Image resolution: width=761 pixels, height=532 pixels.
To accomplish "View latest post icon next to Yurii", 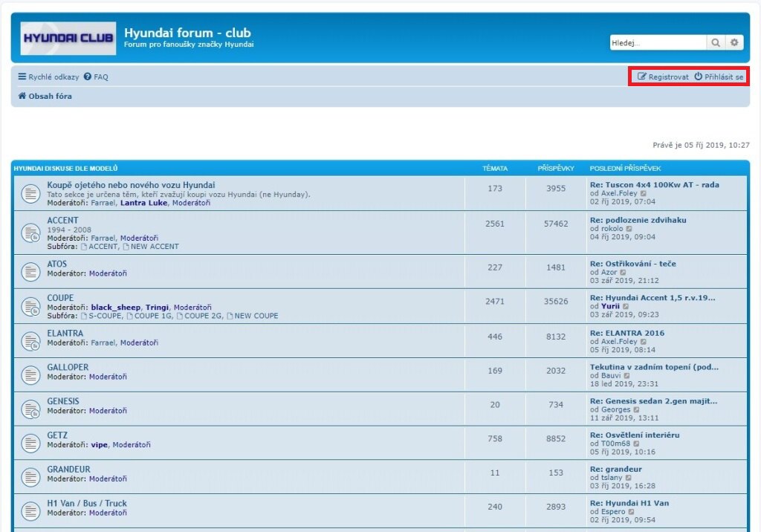I will click(626, 306).
